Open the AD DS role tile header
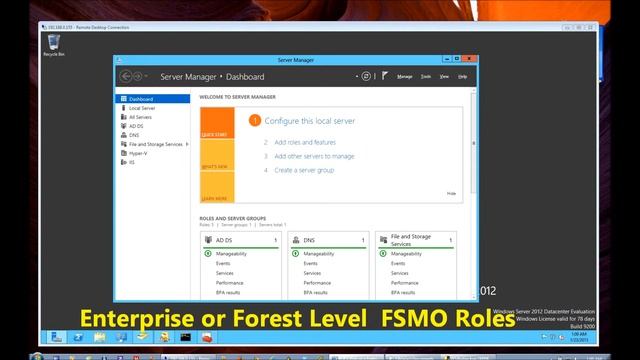The image size is (640, 360). 241,240
